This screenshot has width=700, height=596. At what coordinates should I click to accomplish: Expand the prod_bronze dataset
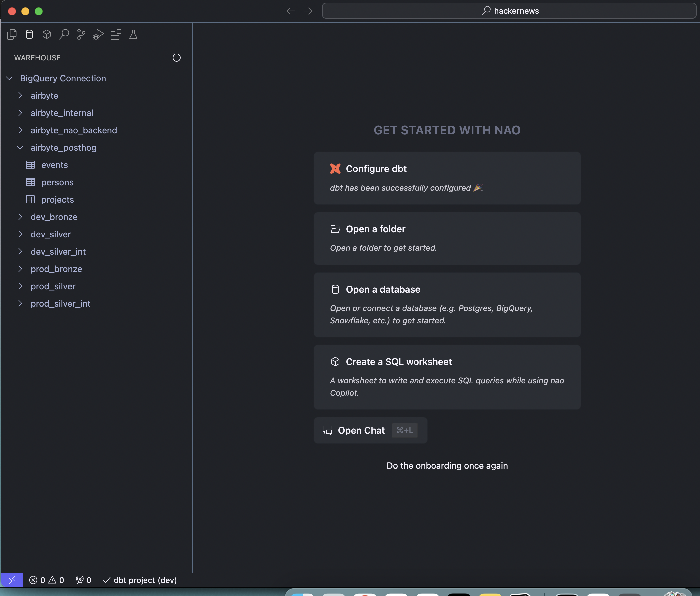20,269
